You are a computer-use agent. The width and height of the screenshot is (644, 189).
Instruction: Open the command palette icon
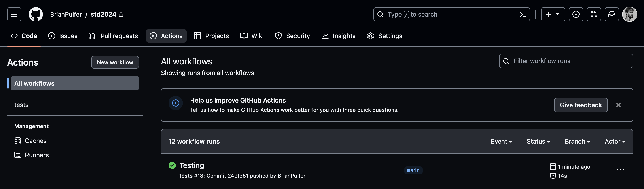523,14
